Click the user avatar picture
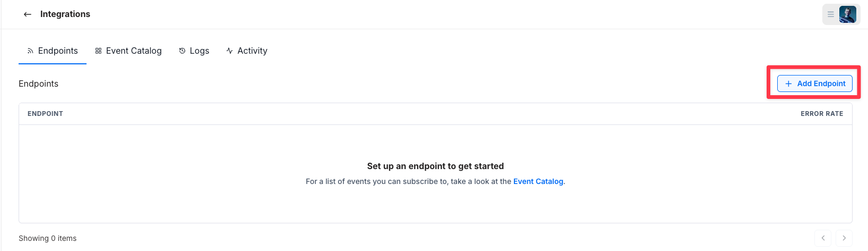The height and width of the screenshot is (251, 868). pos(847,14)
